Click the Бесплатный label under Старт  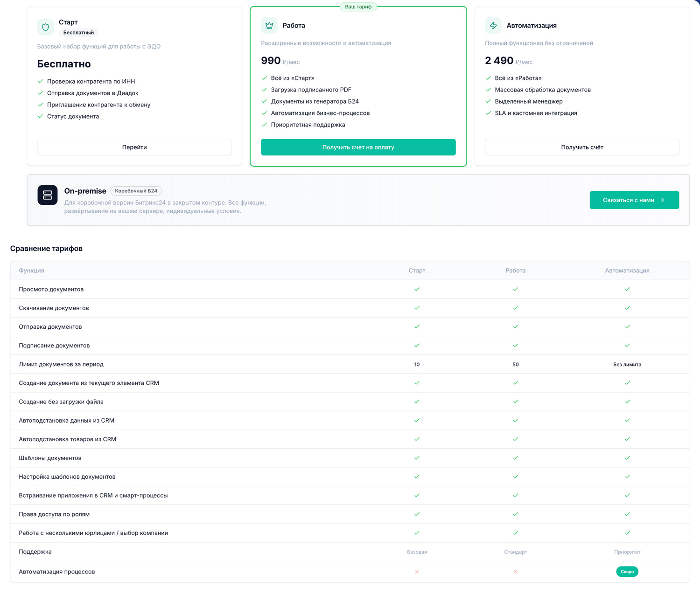coord(78,33)
